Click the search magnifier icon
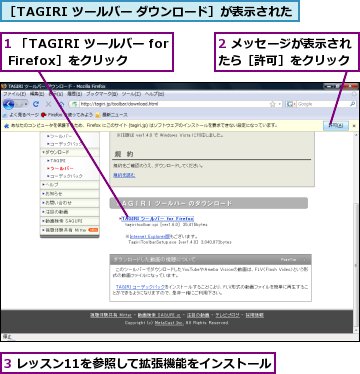This screenshot has height=374, width=360. pyautogui.click(x=352, y=104)
